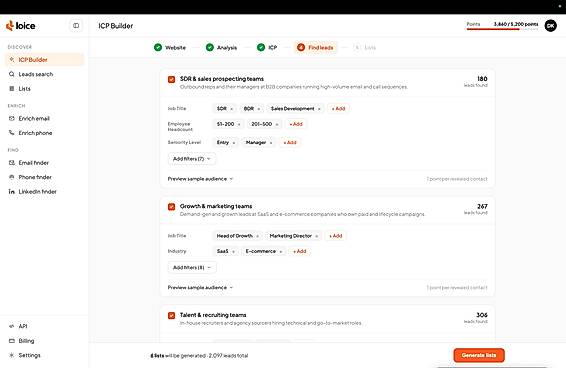Remove the Head of Growth tag
This screenshot has width=566, height=368.
coord(257,236)
